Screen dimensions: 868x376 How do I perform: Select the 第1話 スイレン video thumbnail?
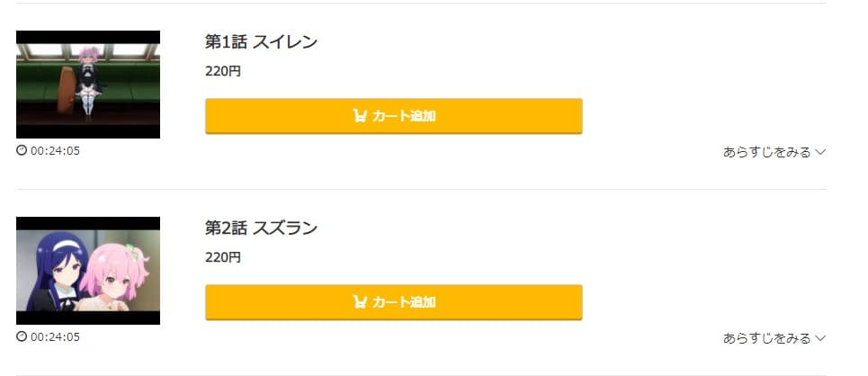tap(88, 85)
